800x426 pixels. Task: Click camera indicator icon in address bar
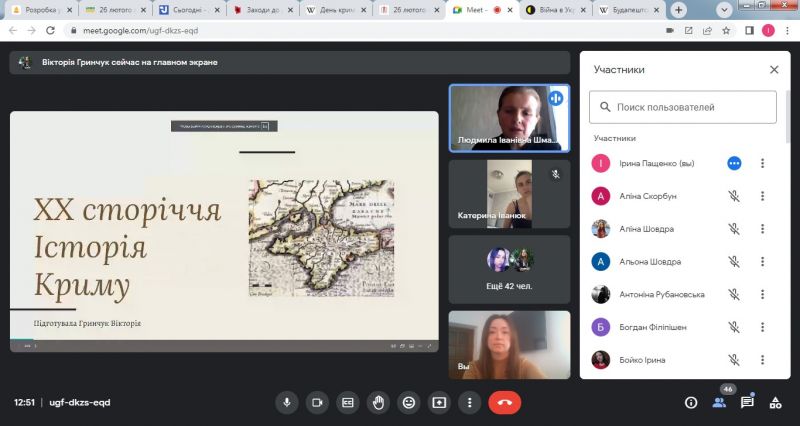tap(670, 31)
